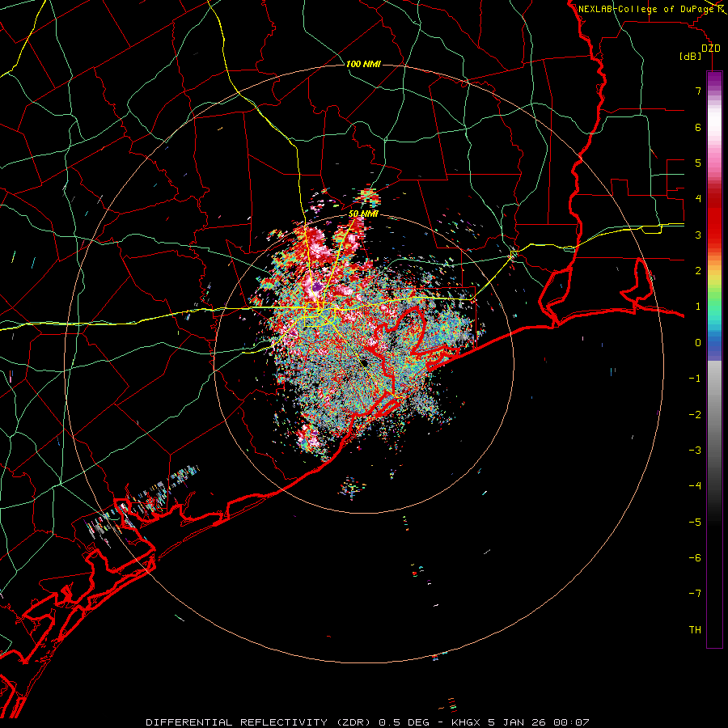Pick the "-5" color scale value
The height and width of the screenshot is (728, 728).
click(x=695, y=523)
